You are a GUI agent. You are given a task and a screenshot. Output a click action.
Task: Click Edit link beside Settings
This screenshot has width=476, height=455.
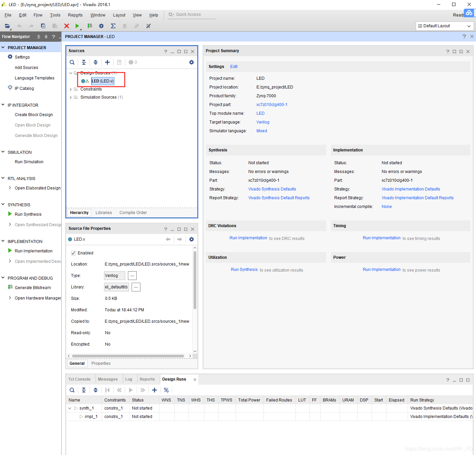[x=234, y=67]
